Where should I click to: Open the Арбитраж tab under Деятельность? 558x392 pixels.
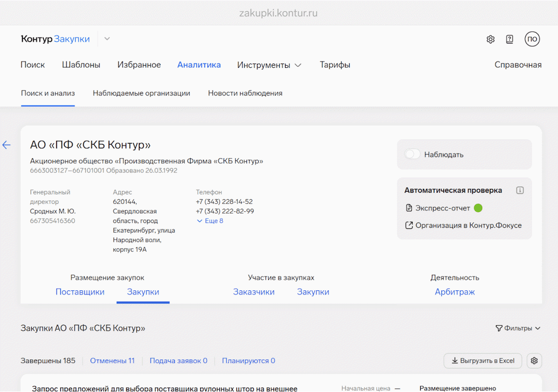tap(455, 292)
